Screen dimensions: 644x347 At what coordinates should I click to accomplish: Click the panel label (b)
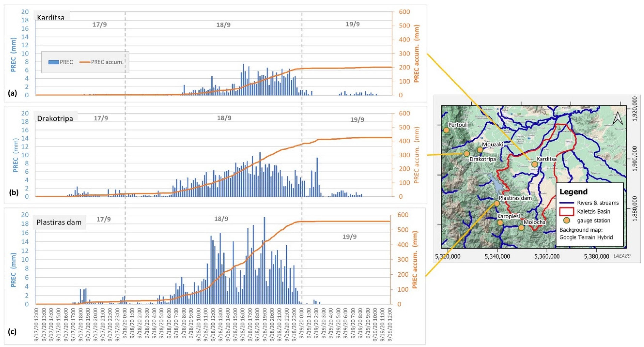(x=14, y=192)
